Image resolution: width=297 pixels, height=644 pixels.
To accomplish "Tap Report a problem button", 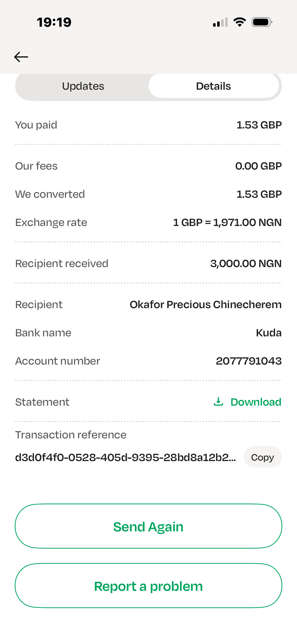I will pos(148,586).
